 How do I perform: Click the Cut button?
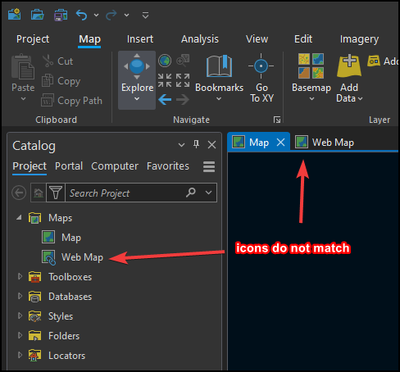point(58,61)
